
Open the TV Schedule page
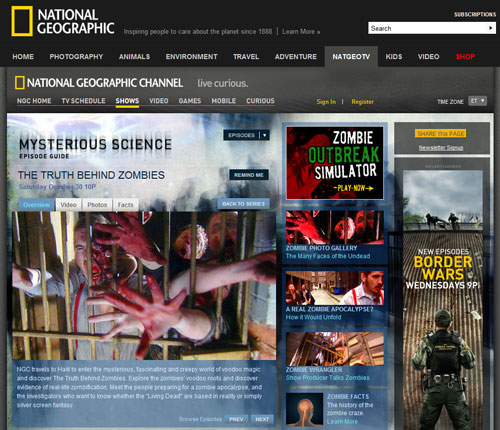pos(83,101)
